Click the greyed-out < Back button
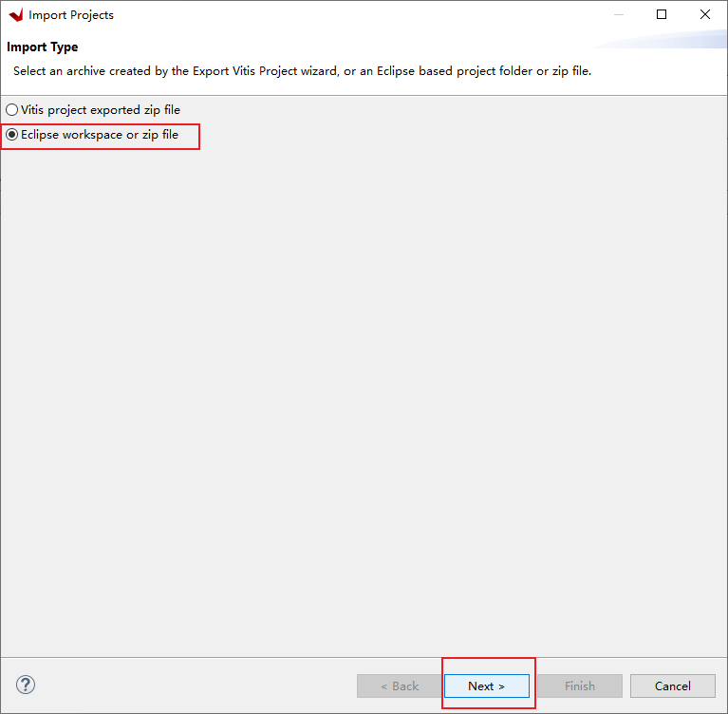 399,686
